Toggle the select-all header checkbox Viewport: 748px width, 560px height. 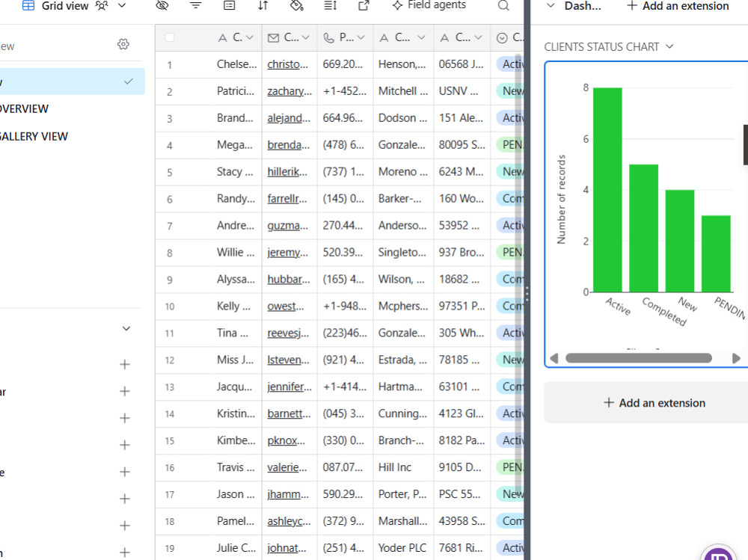coord(169,37)
